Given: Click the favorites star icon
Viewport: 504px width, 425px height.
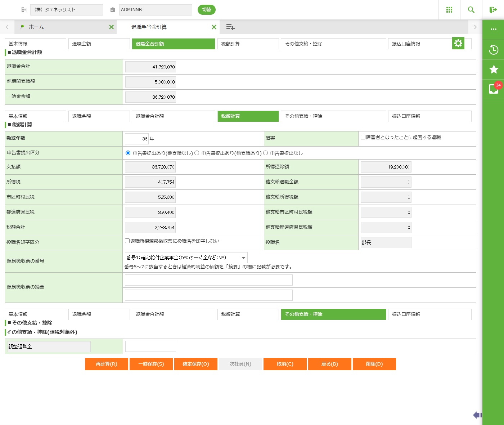Looking at the screenshot, I should (x=493, y=69).
